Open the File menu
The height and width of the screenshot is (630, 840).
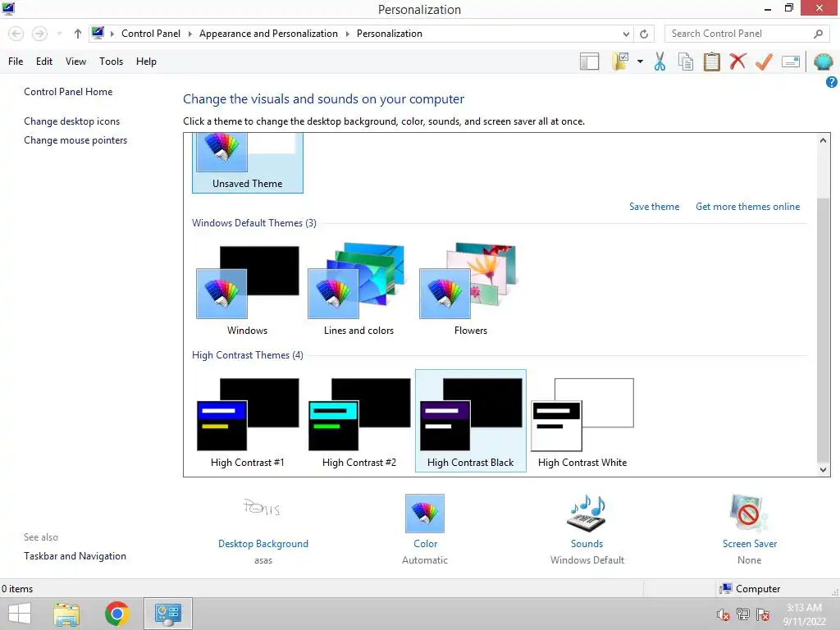[x=16, y=62]
